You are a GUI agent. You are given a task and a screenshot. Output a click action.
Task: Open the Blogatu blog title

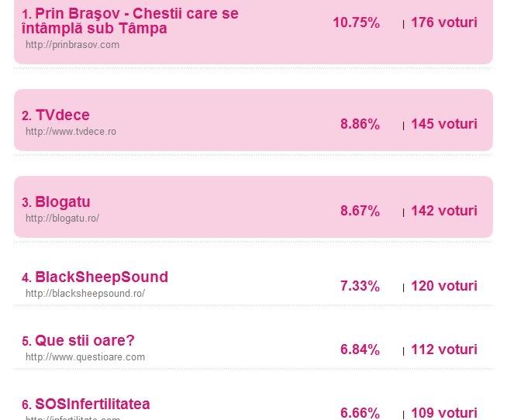pos(62,202)
